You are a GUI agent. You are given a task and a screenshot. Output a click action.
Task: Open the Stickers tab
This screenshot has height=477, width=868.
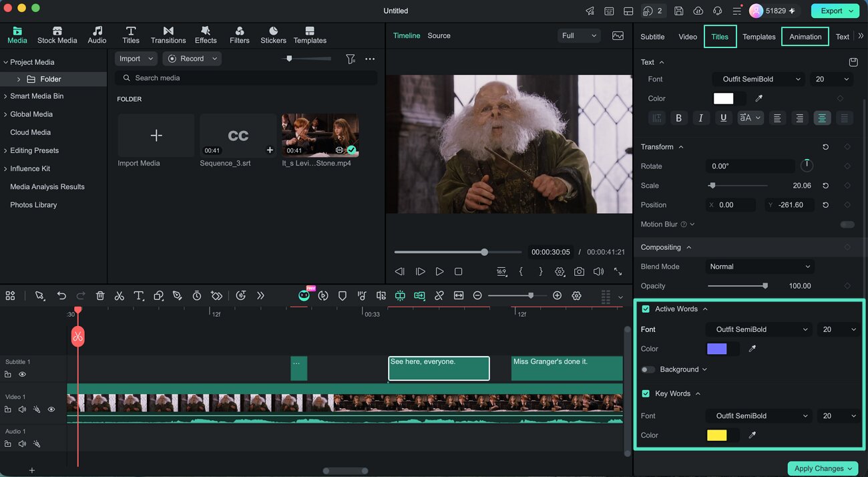pos(273,35)
